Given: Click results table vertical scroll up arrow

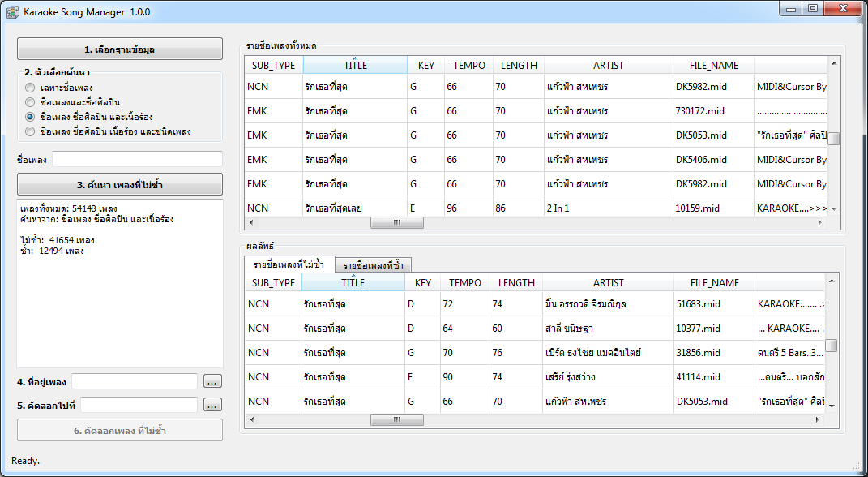Looking at the screenshot, I should point(832,281).
